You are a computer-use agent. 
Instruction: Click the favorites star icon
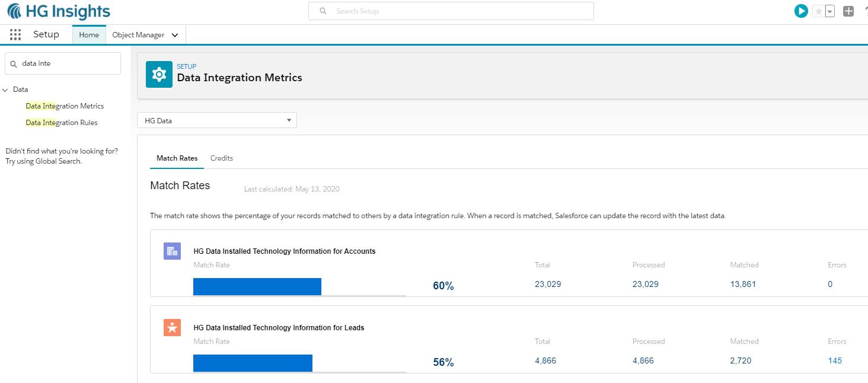point(819,11)
